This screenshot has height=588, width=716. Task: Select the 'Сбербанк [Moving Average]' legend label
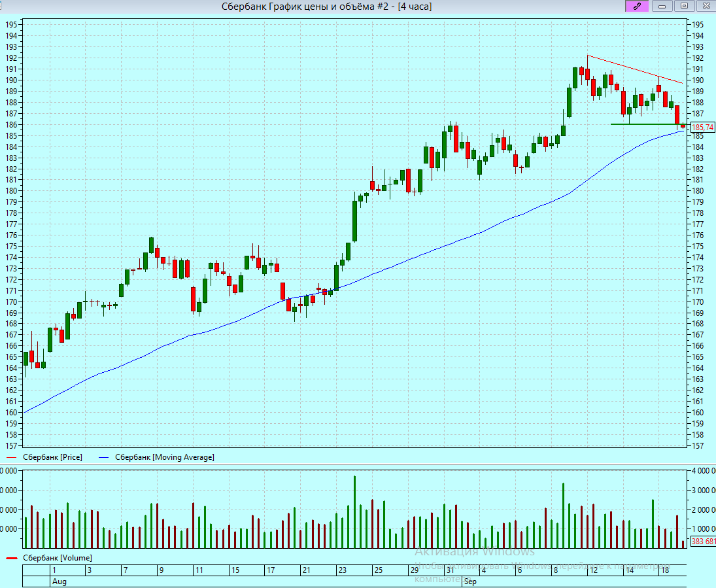tap(164, 457)
